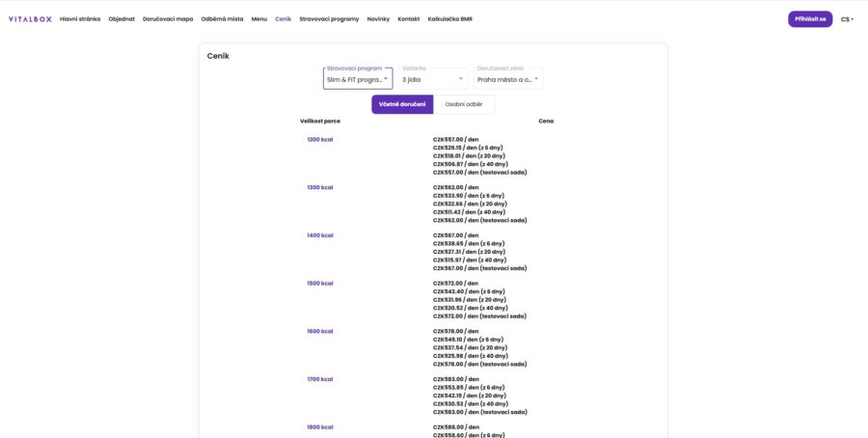Click price CZK530.53 / den (z 40 dny)

pos(471,403)
